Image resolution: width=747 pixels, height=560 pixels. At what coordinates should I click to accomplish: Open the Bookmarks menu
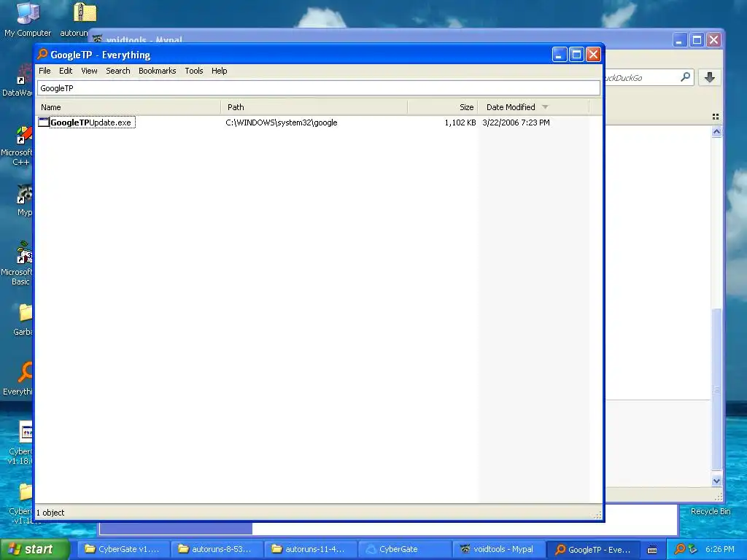point(158,71)
